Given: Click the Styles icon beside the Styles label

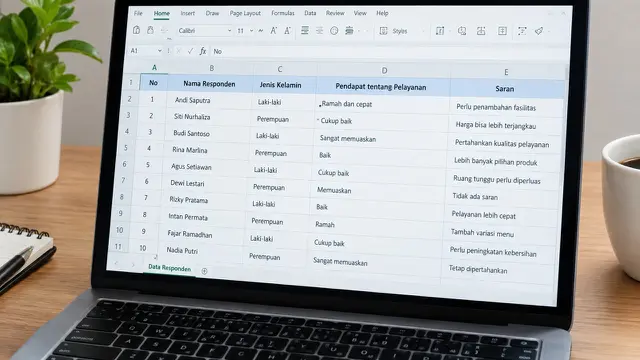Looking at the screenshot, I should pos(383,31).
